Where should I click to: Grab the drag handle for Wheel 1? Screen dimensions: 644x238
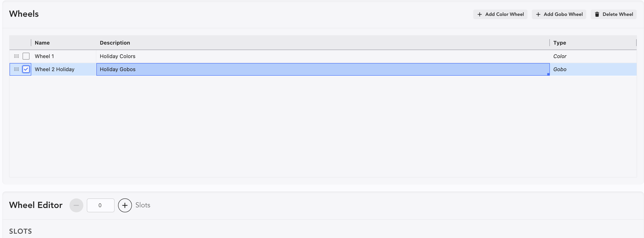click(x=16, y=56)
